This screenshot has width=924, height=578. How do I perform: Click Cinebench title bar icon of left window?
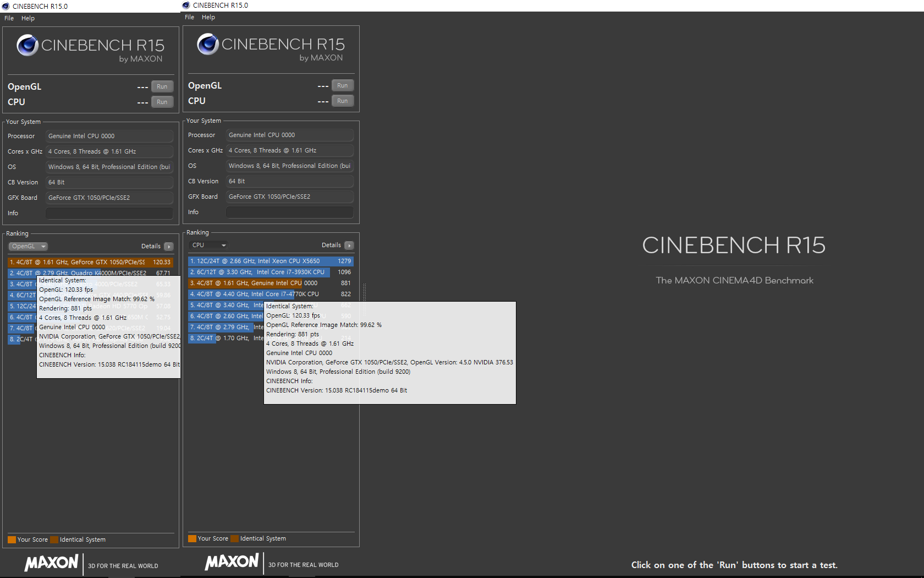tap(6, 6)
